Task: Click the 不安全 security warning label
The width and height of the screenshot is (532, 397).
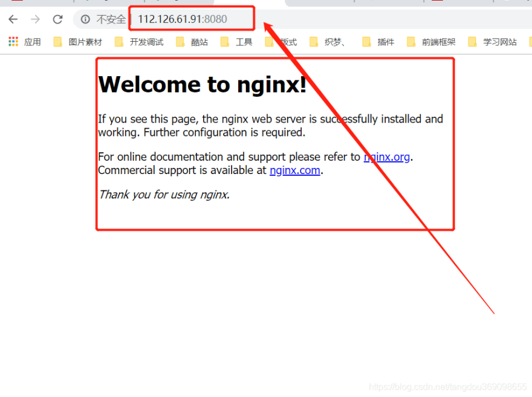Action: click(111, 19)
